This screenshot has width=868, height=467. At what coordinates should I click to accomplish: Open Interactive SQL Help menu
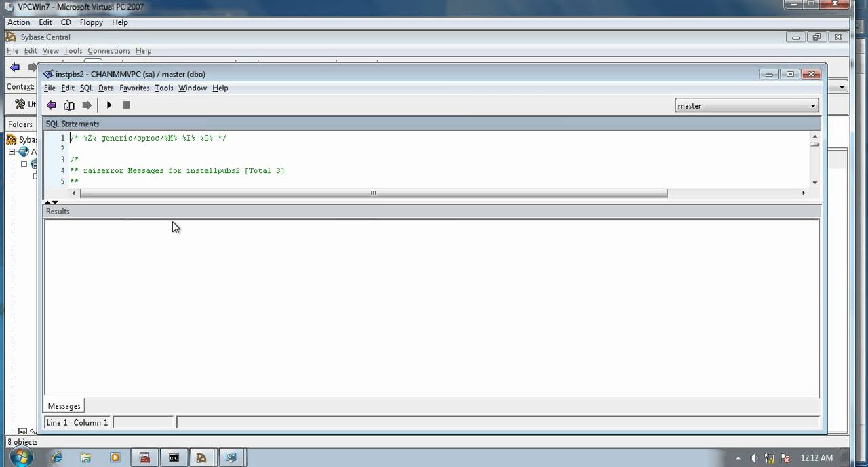pyautogui.click(x=220, y=88)
